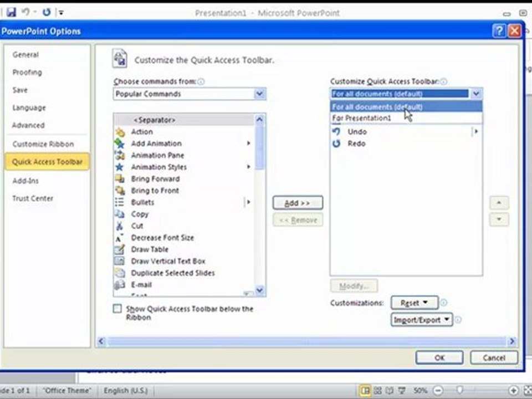This screenshot has width=532, height=399.
Task: Click the Add >> button
Action: click(x=298, y=203)
